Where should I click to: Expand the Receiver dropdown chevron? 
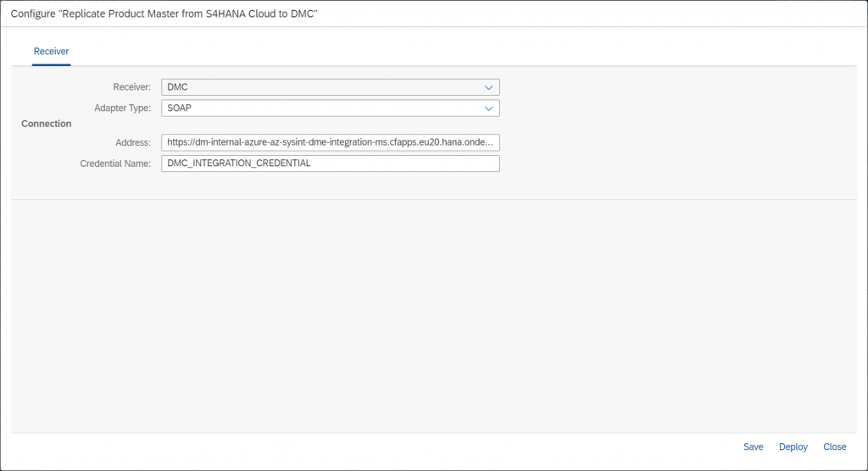pyautogui.click(x=488, y=87)
